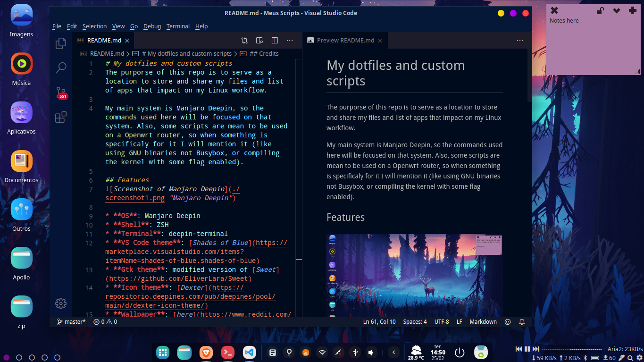Click the master* branch in the status bar
The height and width of the screenshot is (362, 644).
coord(71,322)
